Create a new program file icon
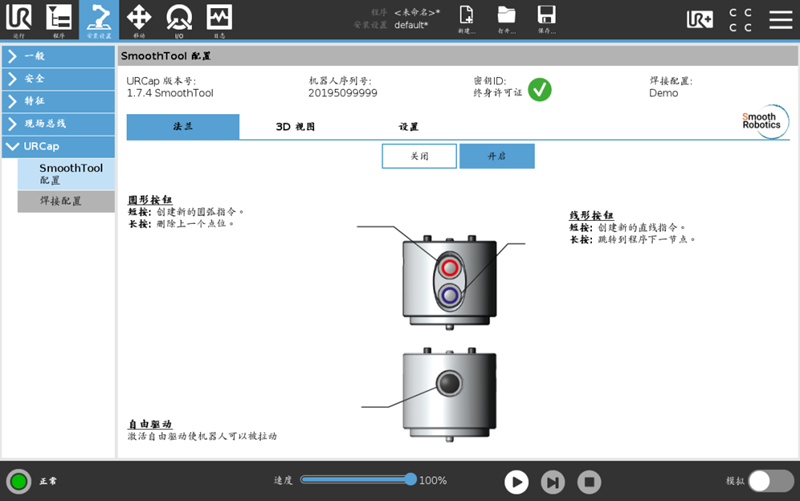 click(466, 19)
